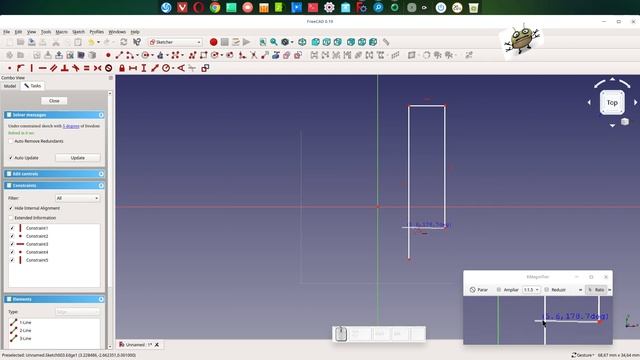Uncheck the Constraint3 checkbox

(x=12, y=244)
